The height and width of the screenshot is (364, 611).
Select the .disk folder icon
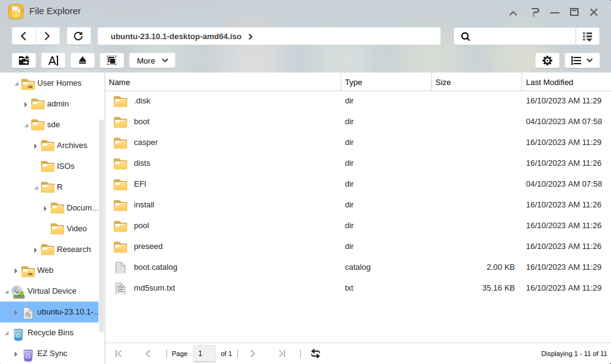coord(120,101)
